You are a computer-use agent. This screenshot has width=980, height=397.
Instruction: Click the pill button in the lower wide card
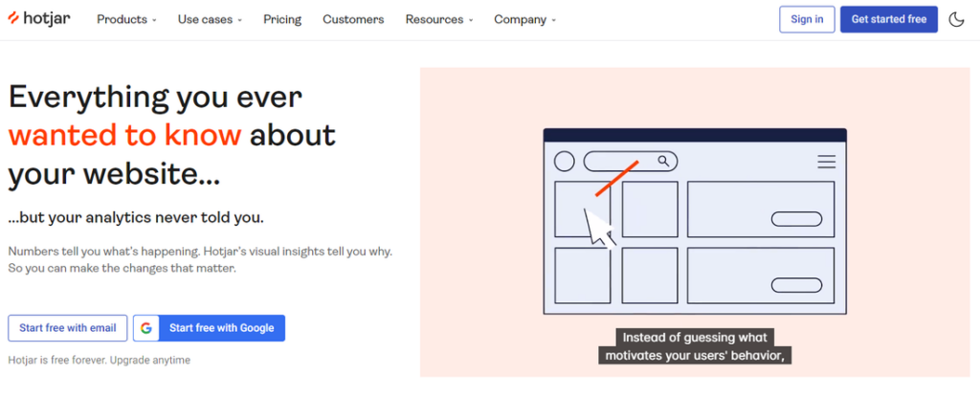coord(796,284)
